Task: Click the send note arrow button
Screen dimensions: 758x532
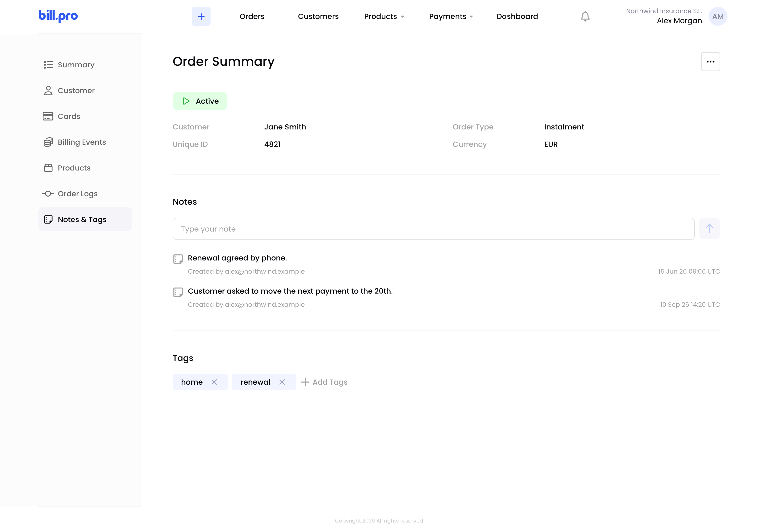Action: click(710, 228)
